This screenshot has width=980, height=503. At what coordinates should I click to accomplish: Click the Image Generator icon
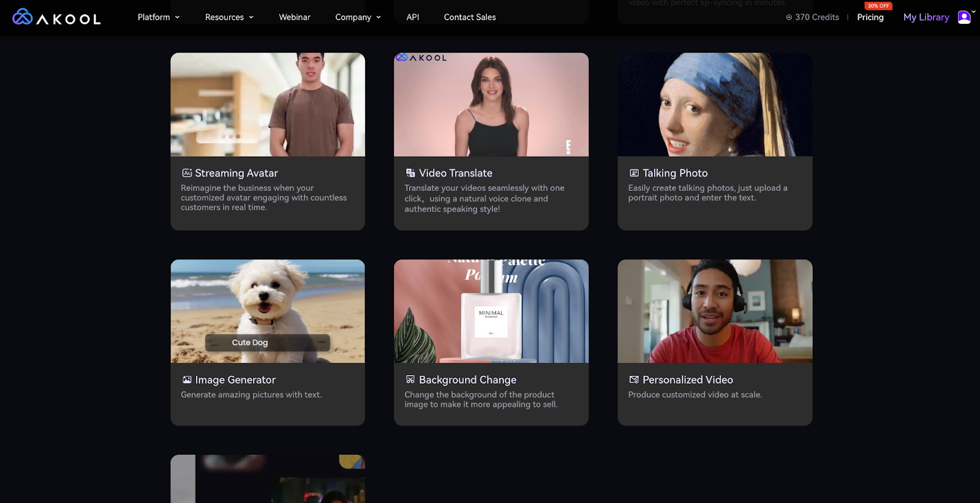[187, 380]
